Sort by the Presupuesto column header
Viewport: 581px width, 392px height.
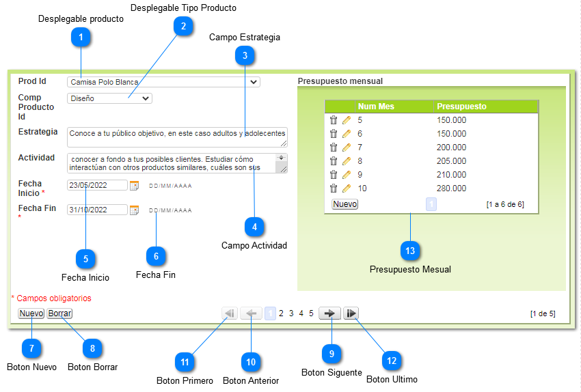click(461, 107)
